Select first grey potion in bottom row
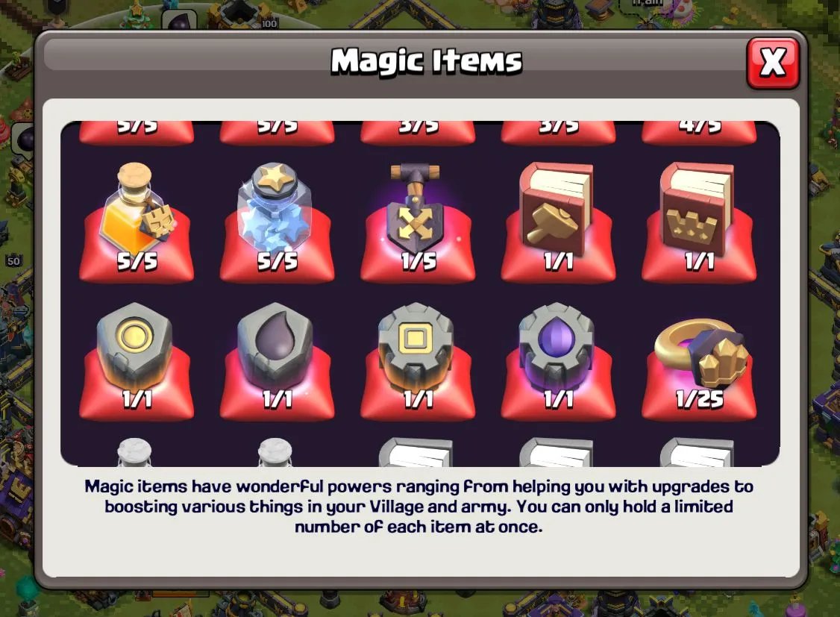 pos(134,452)
